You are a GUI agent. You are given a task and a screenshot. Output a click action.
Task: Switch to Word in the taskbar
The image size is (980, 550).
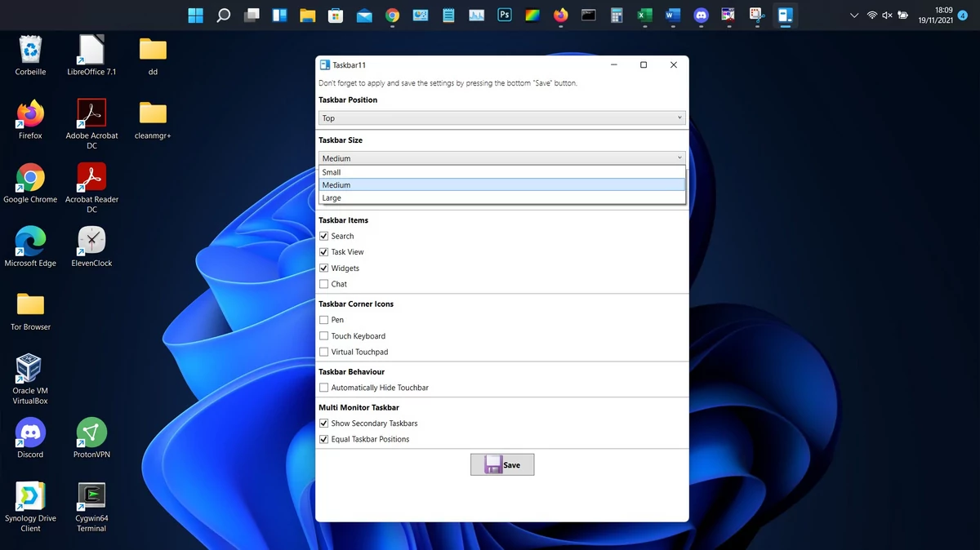pos(673,15)
